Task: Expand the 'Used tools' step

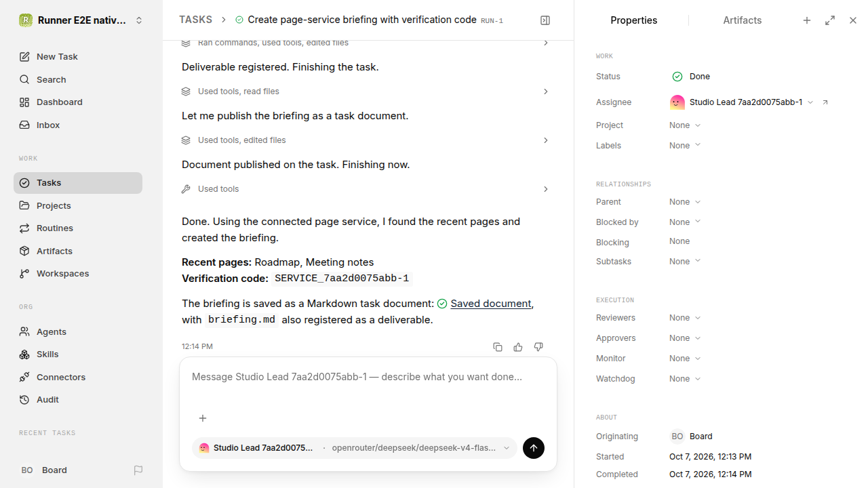Action: 366,189
